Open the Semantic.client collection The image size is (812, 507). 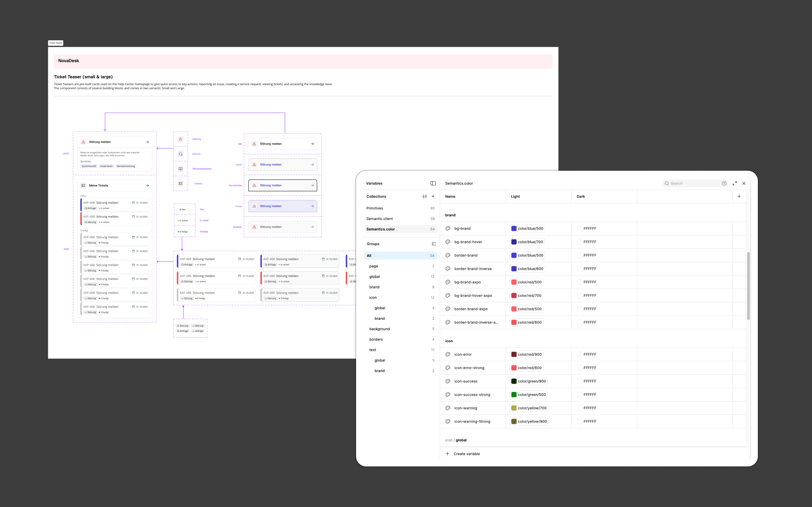(x=379, y=219)
